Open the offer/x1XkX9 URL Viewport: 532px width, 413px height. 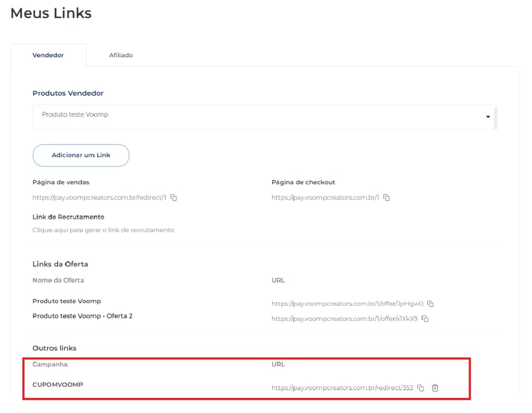click(x=344, y=318)
